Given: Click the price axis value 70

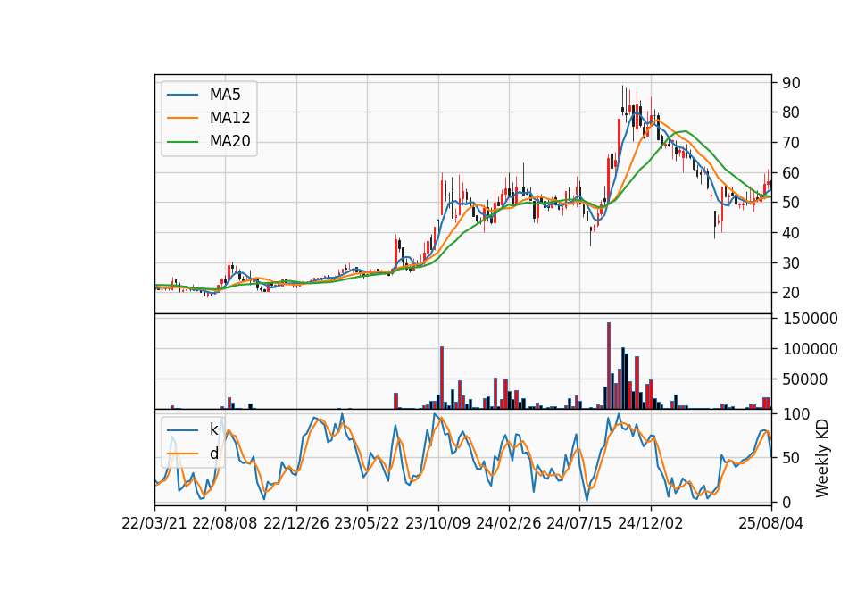Looking at the screenshot, I should point(792,143).
